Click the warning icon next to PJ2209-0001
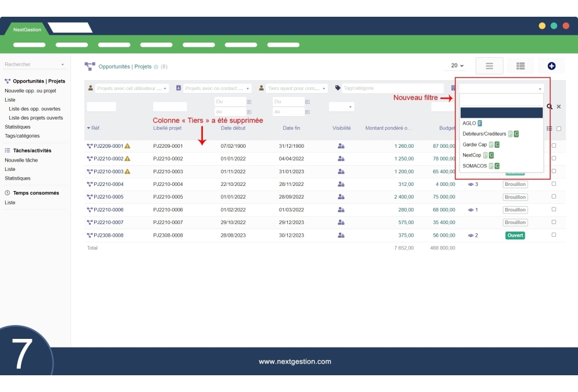578x392 pixels. pos(128,146)
